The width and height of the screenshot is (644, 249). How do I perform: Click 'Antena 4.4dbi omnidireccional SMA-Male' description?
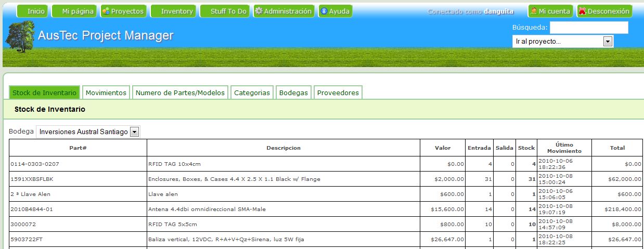click(x=207, y=209)
